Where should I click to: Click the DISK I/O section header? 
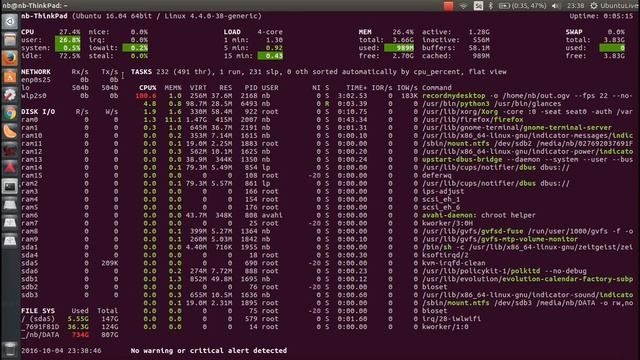tap(38, 111)
